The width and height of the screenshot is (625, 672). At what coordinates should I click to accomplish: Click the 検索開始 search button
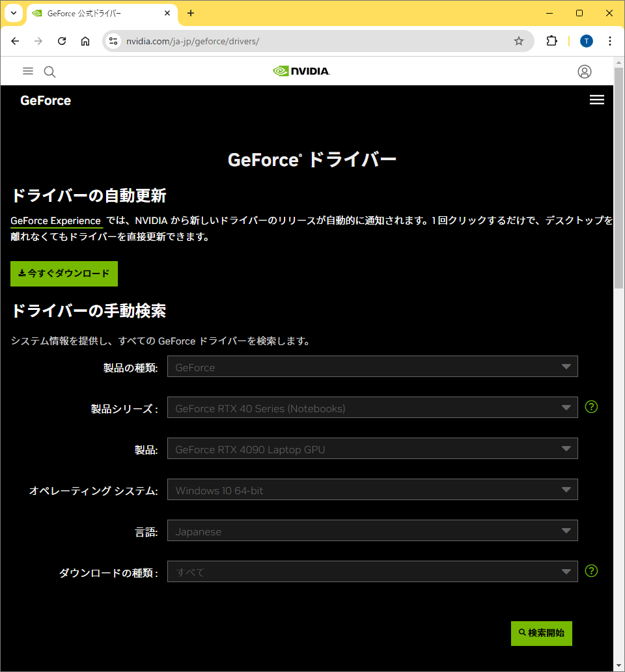tap(541, 633)
